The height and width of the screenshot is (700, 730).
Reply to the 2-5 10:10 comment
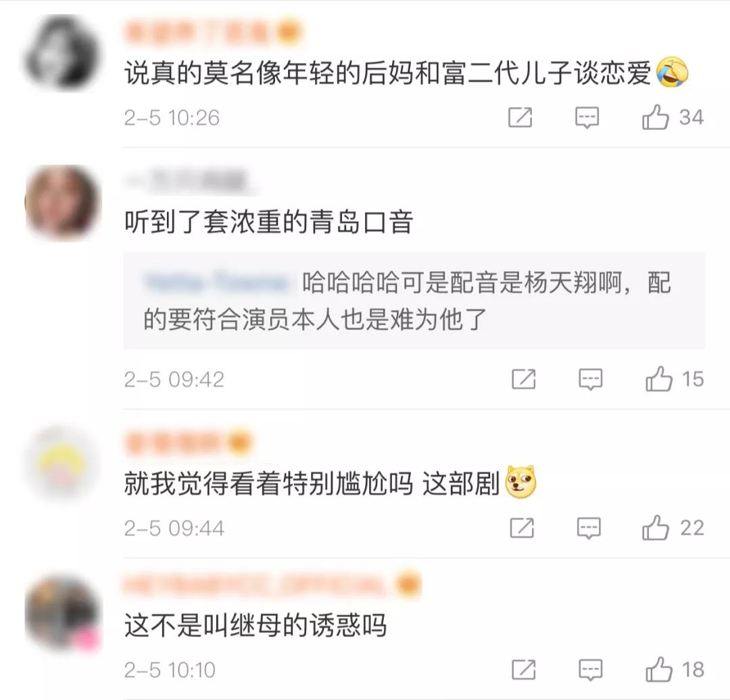pos(590,670)
